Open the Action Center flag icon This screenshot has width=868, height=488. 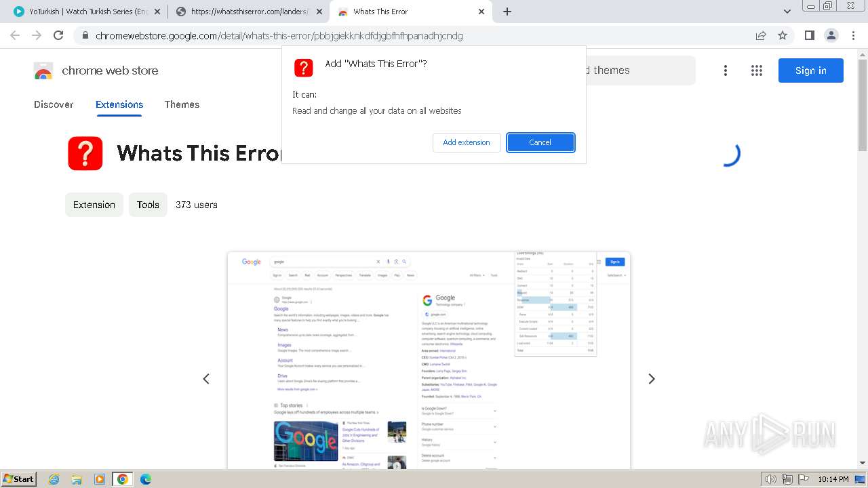803,479
